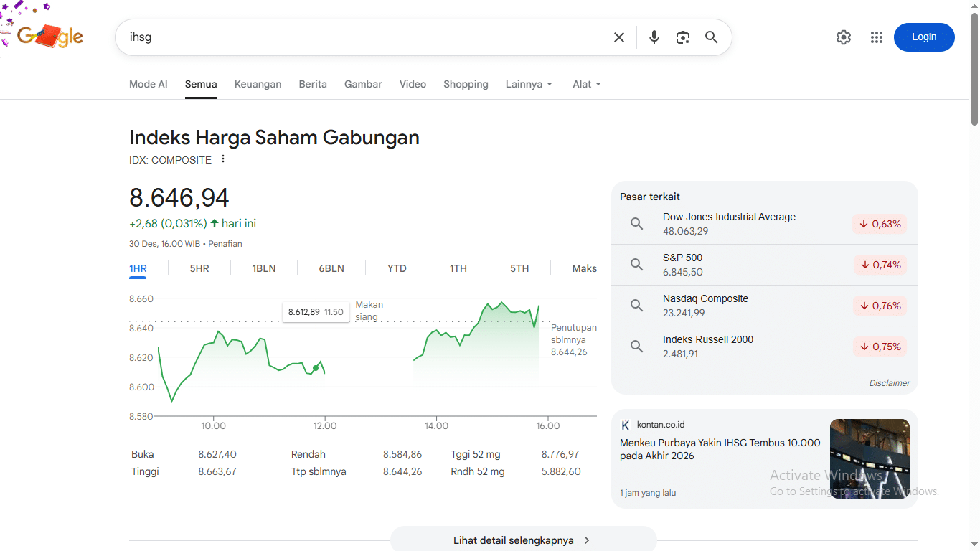Click the Tggi 52 mg value 8.776,97
The image size is (980, 551).
(x=560, y=454)
